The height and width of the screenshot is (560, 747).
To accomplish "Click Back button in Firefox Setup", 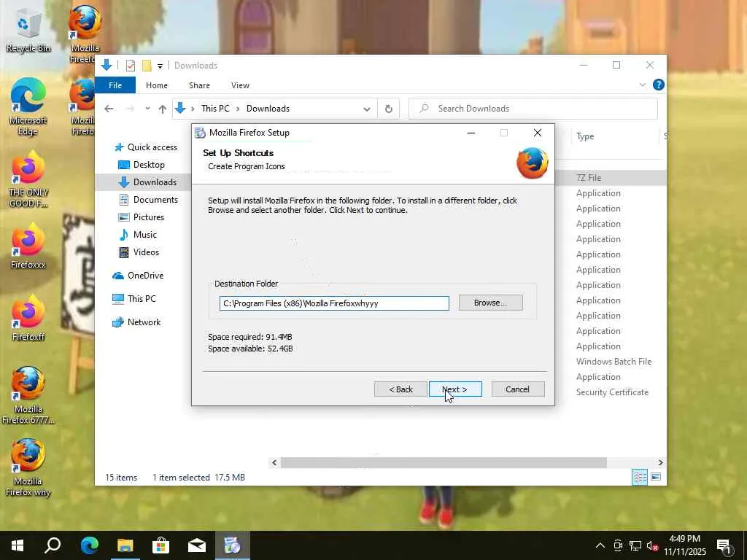I will pyautogui.click(x=400, y=389).
